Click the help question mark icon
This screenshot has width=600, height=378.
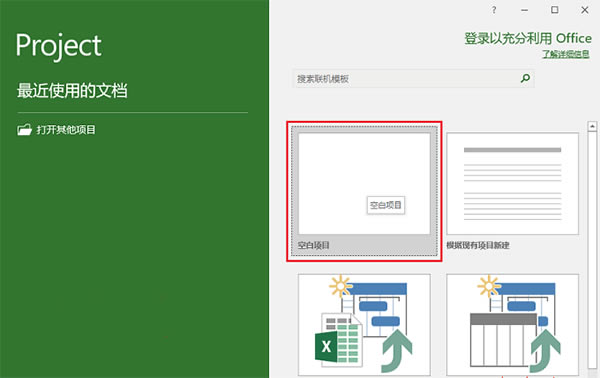tap(494, 10)
